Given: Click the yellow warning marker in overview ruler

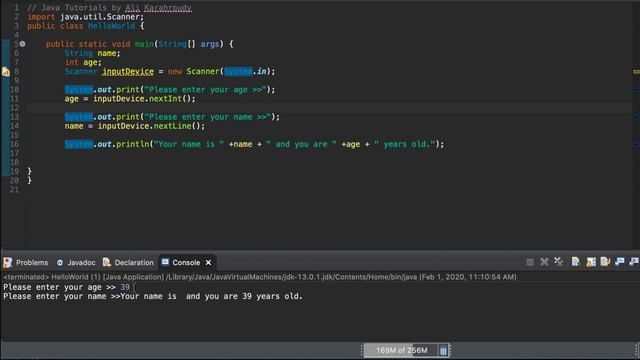Looking at the screenshot, I should [636, 71].
